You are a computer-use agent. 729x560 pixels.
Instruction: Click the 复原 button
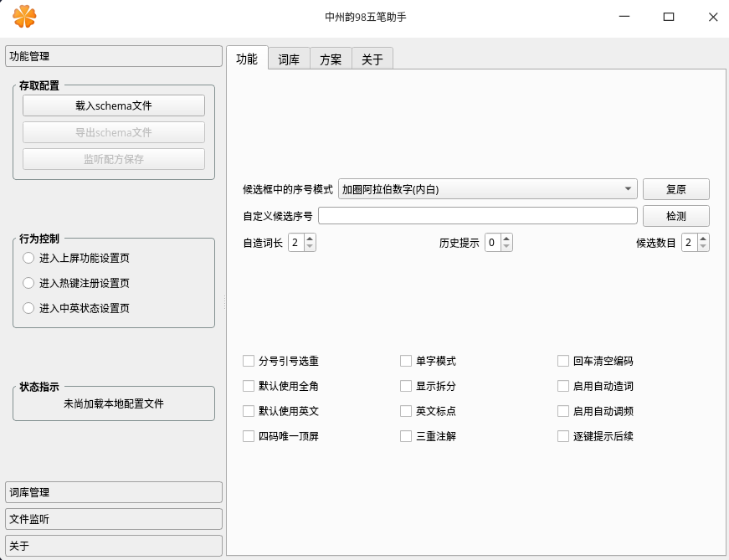pos(675,188)
